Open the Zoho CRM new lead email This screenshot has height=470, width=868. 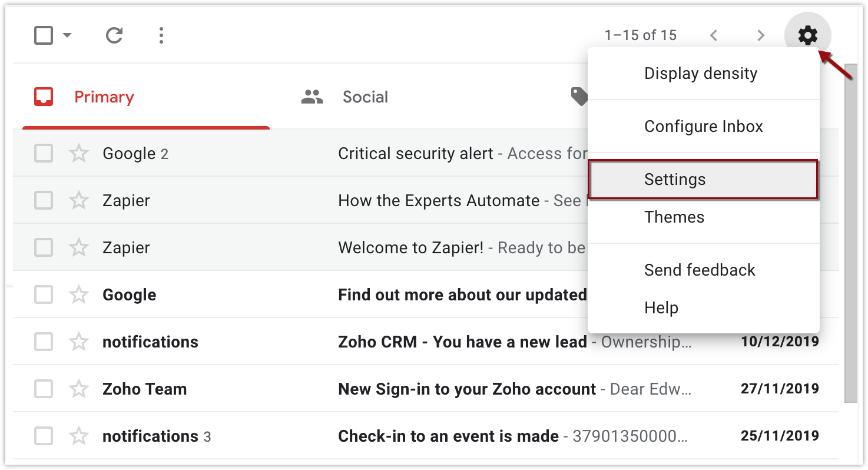click(x=462, y=342)
